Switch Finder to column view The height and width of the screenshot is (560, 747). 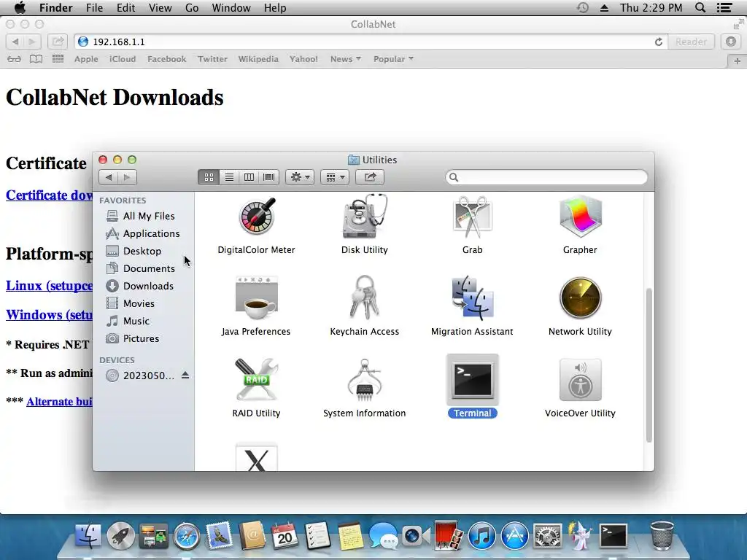click(x=249, y=177)
